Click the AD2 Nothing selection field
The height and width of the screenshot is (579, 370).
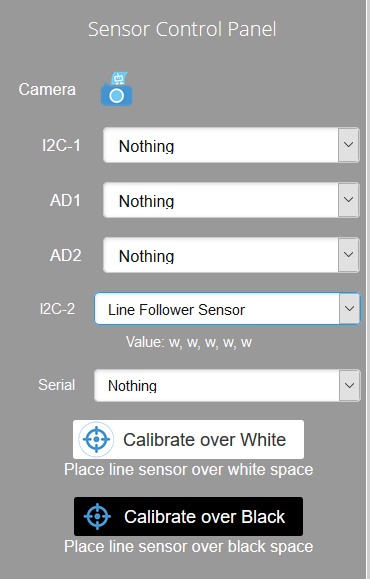231,255
